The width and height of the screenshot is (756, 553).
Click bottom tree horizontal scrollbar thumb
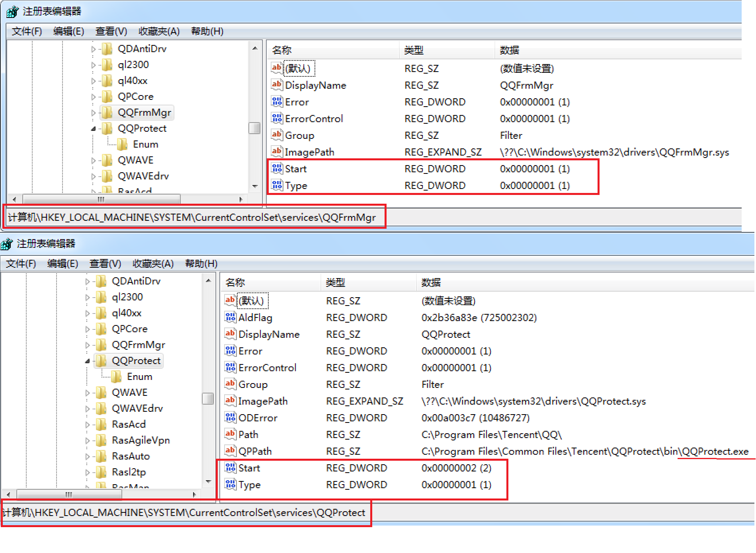click(69, 495)
